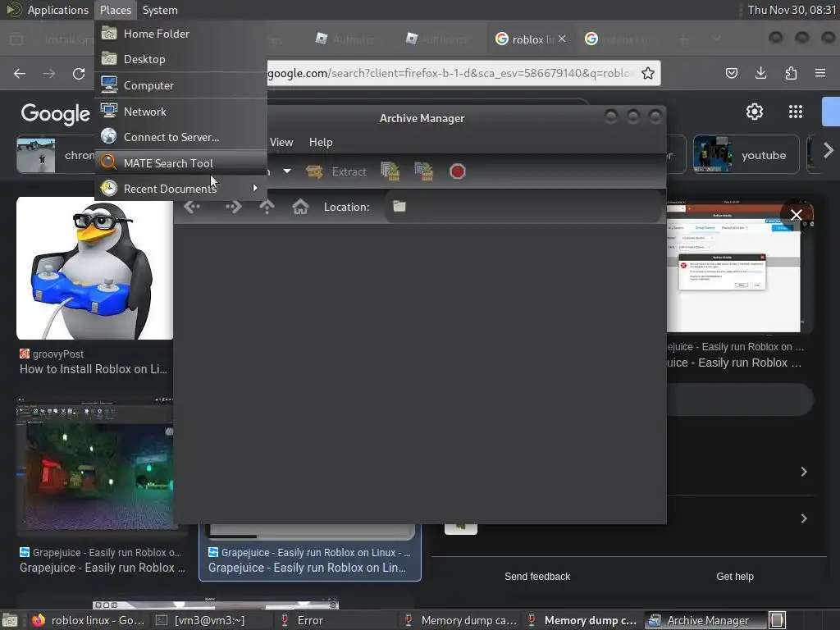
Task: Click Firefox forward arrow
Action: pyautogui.click(x=49, y=73)
